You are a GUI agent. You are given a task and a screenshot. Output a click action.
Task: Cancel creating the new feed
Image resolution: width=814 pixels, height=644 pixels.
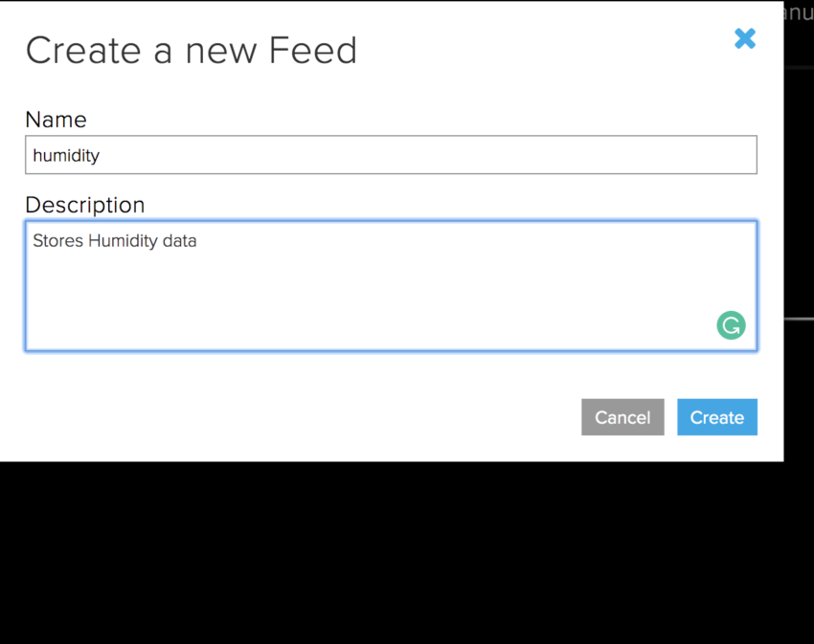point(622,417)
